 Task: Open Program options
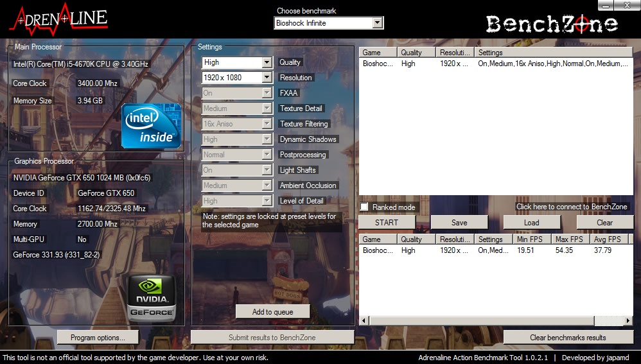98,338
